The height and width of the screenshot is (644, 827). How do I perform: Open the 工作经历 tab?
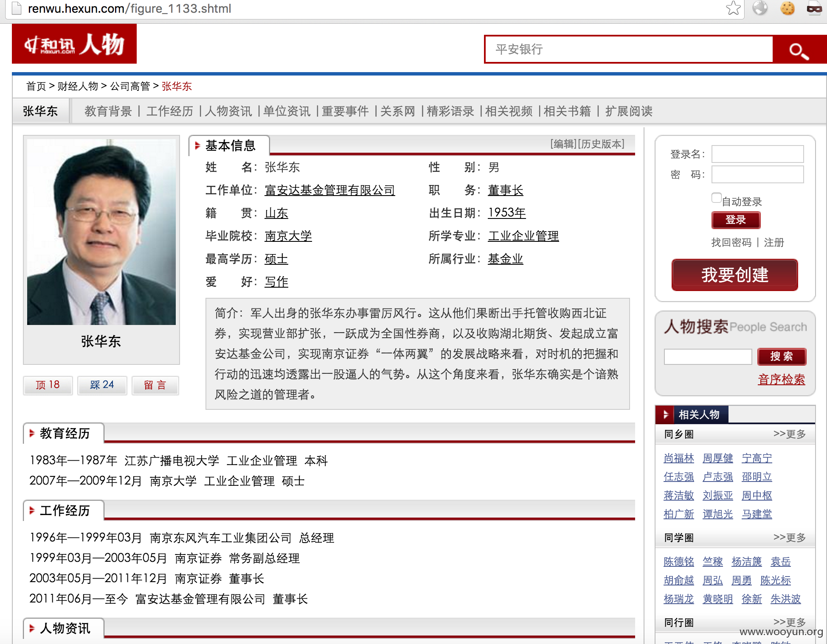pos(170,111)
